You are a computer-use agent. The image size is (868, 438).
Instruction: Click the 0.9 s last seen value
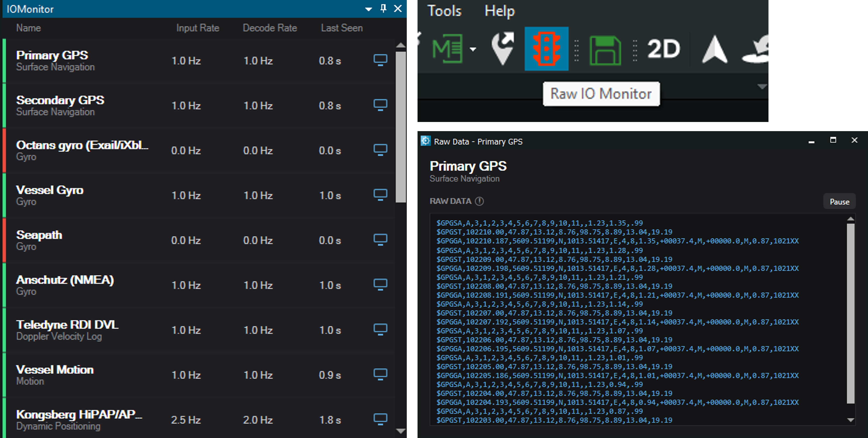coord(330,375)
